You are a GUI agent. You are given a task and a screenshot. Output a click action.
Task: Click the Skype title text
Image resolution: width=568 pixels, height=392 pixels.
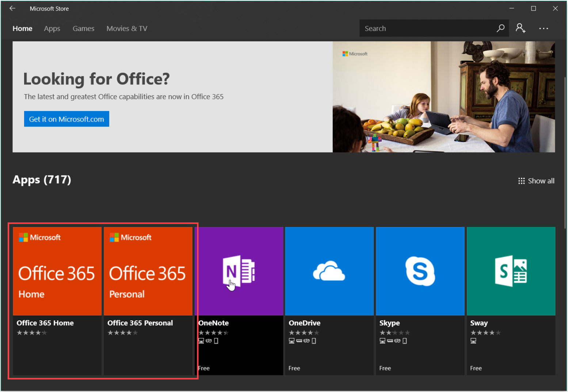(x=389, y=323)
